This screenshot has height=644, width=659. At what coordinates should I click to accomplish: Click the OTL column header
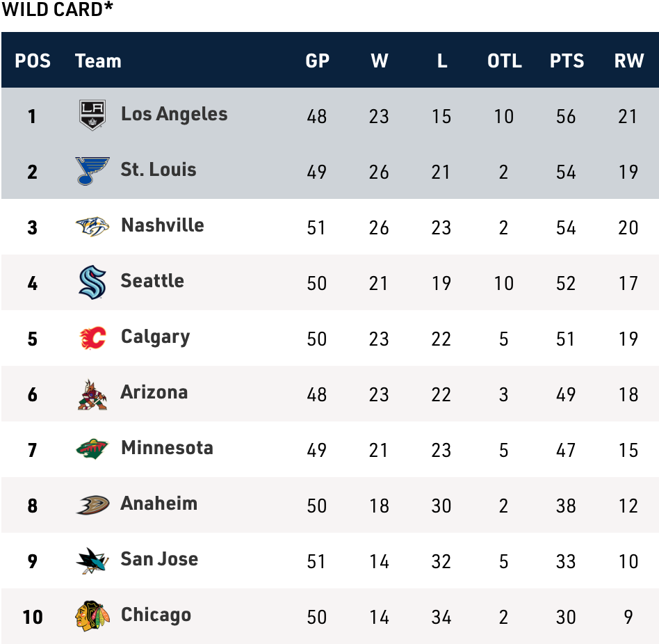click(x=504, y=61)
